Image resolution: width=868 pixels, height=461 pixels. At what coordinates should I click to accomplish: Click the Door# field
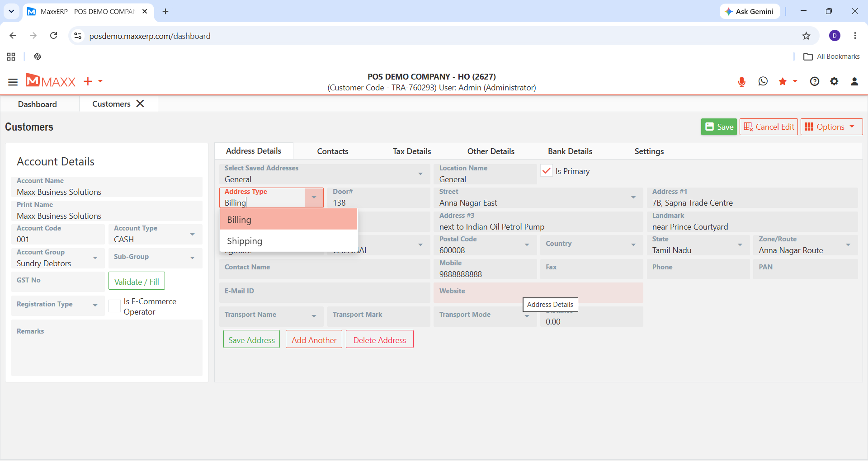tap(379, 198)
